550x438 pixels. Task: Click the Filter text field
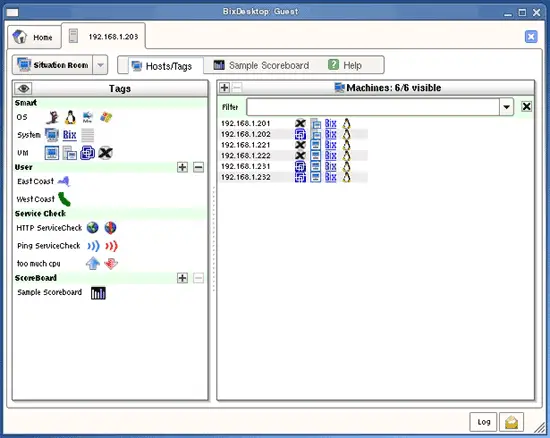click(373, 107)
